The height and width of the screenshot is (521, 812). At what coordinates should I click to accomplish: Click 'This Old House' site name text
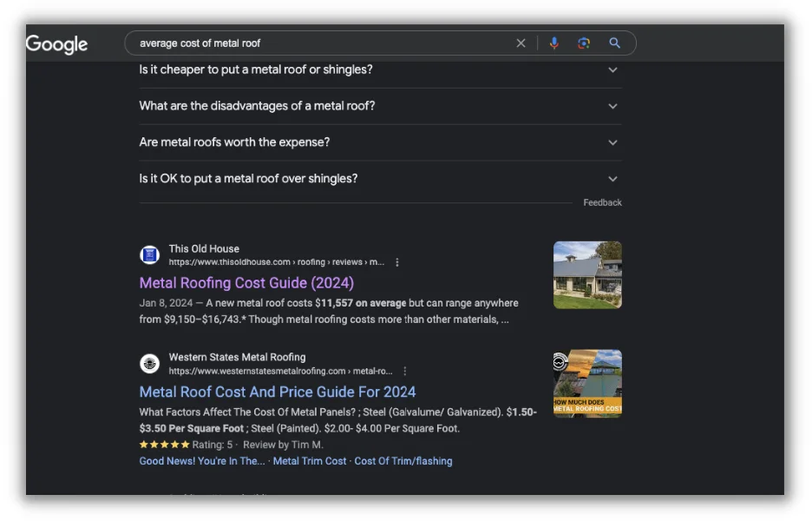pyautogui.click(x=204, y=249)
